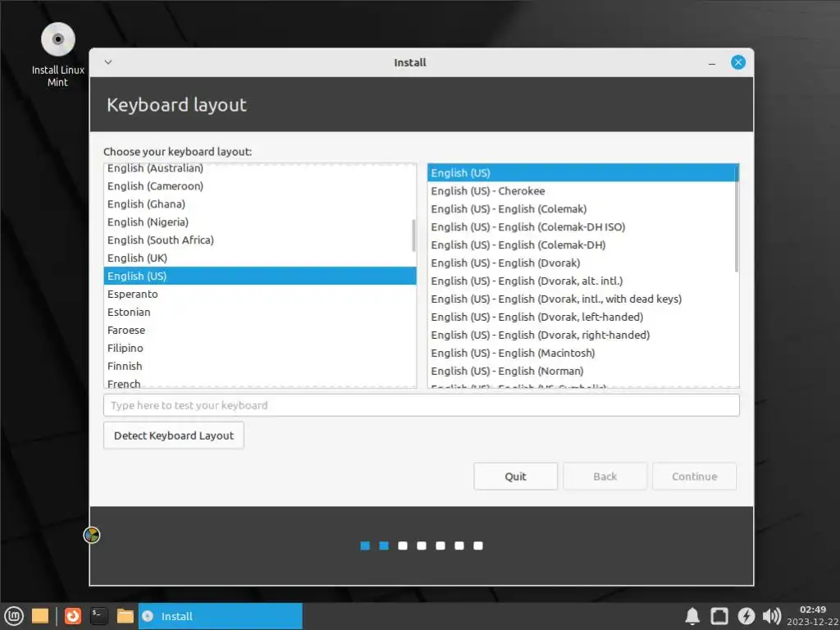
Task: Open the Terminal from the taskbar
Action: [99, 616]
